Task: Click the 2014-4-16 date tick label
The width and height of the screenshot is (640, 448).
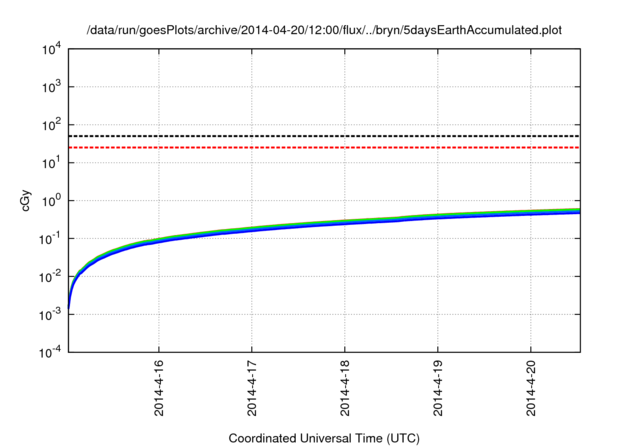Action: pos(159,388)
